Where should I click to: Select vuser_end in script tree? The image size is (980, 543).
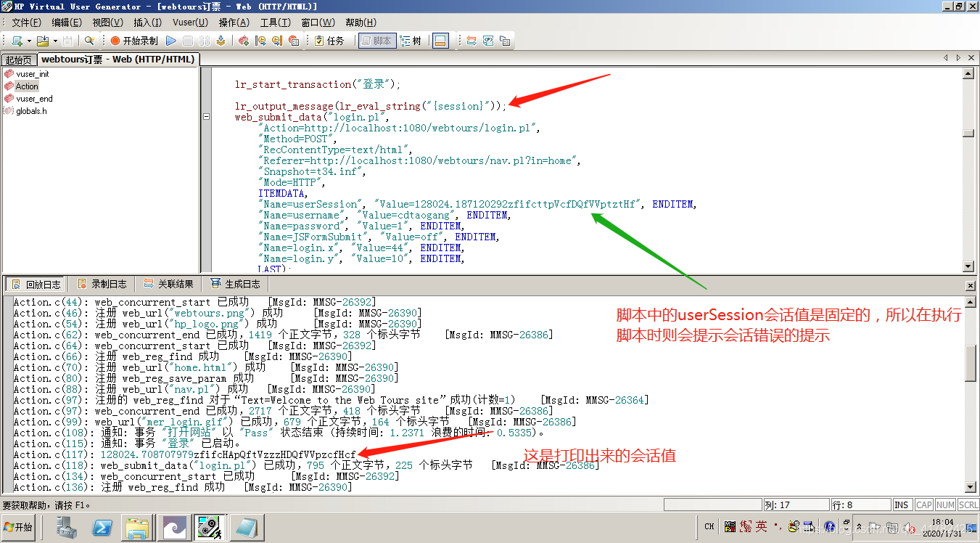[34, 99]
